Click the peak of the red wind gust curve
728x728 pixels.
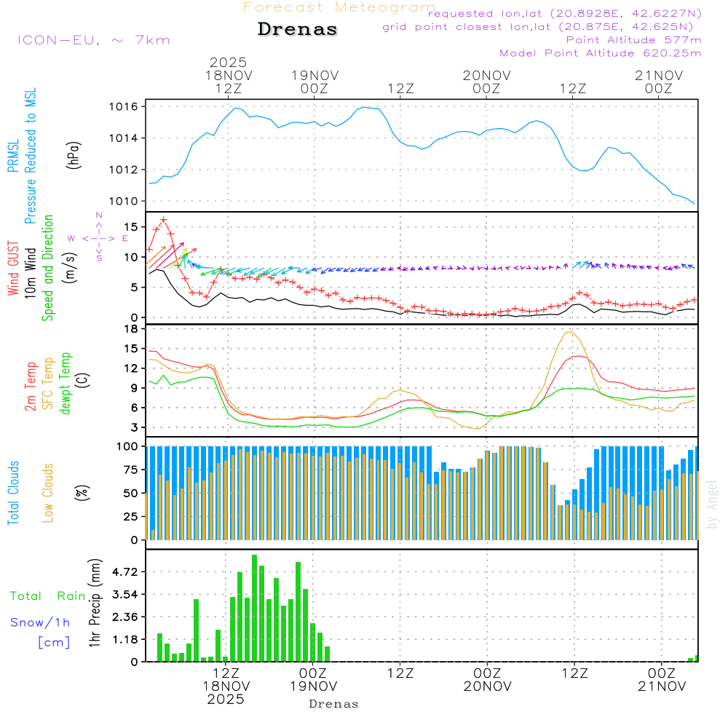pyautogui.click(x=163, y=219)
